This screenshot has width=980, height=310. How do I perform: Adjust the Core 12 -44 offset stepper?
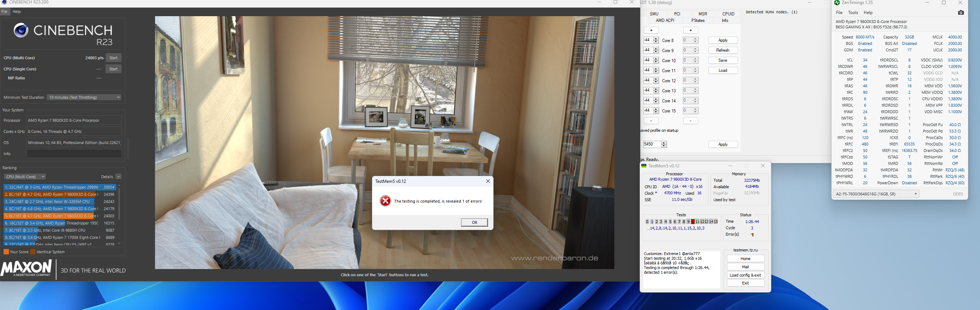pos(656,80)
